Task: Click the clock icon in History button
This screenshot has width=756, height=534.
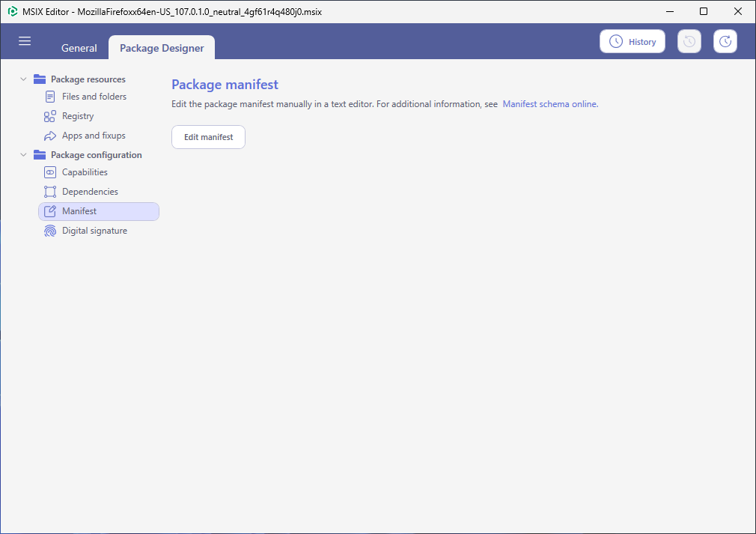Action: point(616,41)
